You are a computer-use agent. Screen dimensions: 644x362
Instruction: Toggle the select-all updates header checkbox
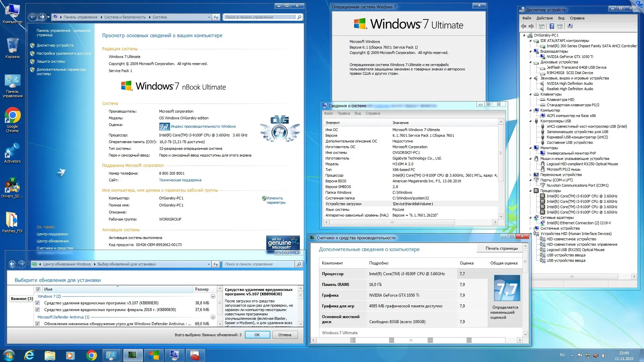38,289
